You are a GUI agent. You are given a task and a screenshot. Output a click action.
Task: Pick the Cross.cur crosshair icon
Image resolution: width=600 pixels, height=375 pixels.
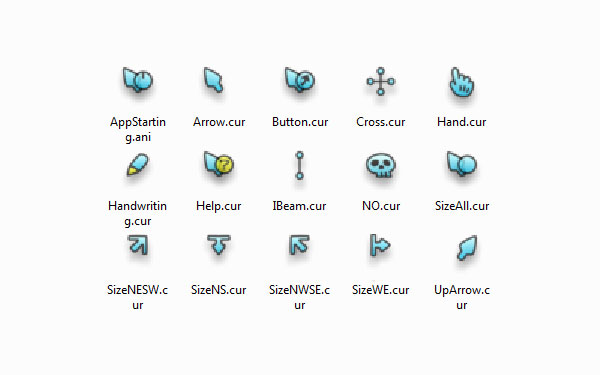380,81
